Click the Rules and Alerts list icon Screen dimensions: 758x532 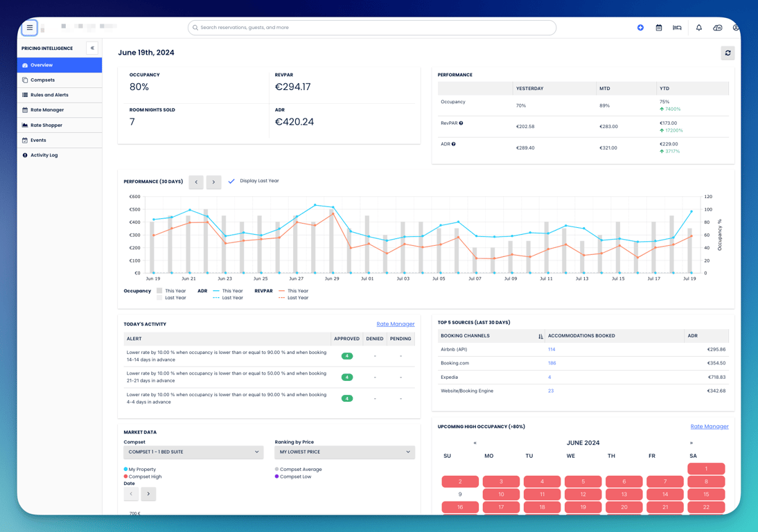coord(25,95)
